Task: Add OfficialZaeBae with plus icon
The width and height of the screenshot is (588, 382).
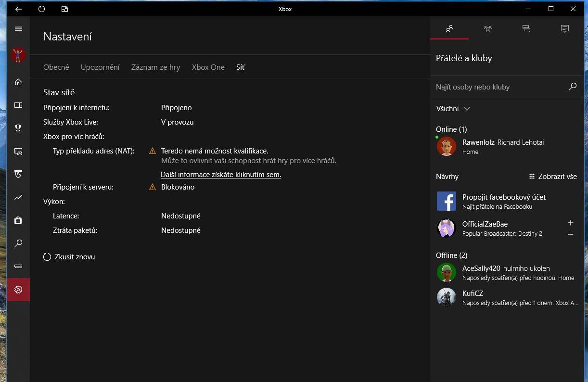Action: pyautogui.click(x=571, y=223)
